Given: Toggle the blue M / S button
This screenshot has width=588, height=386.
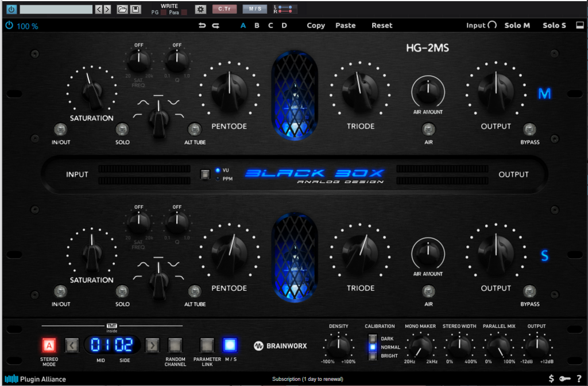Looking at the screenshot, I should pyautogui.click(x=230, y=345).
